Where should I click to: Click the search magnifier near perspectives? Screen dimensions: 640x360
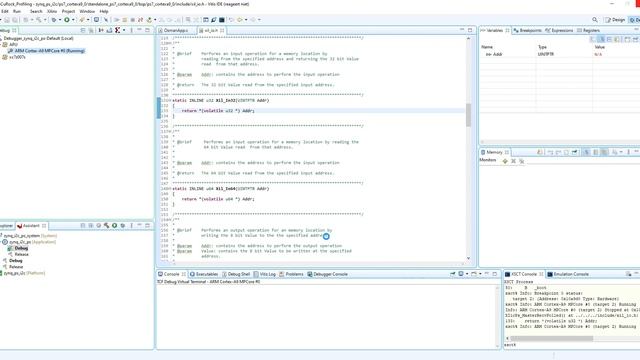(x=595, y=20)
